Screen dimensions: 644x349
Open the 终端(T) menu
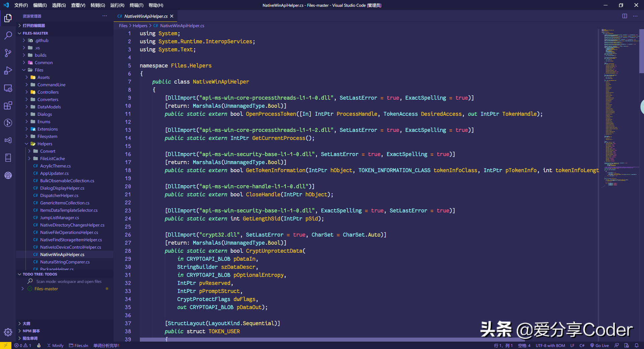136,5
